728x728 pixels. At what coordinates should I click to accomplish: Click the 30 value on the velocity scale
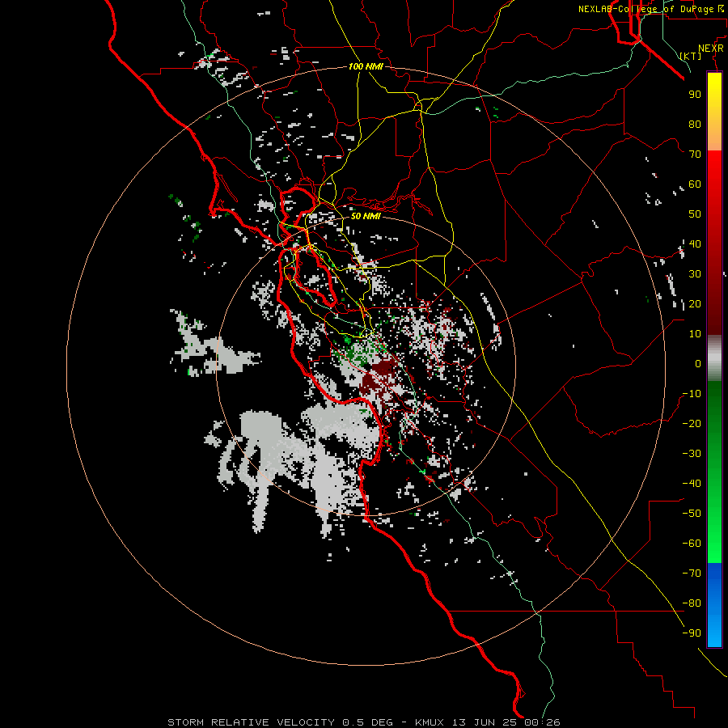coord(695,274)
